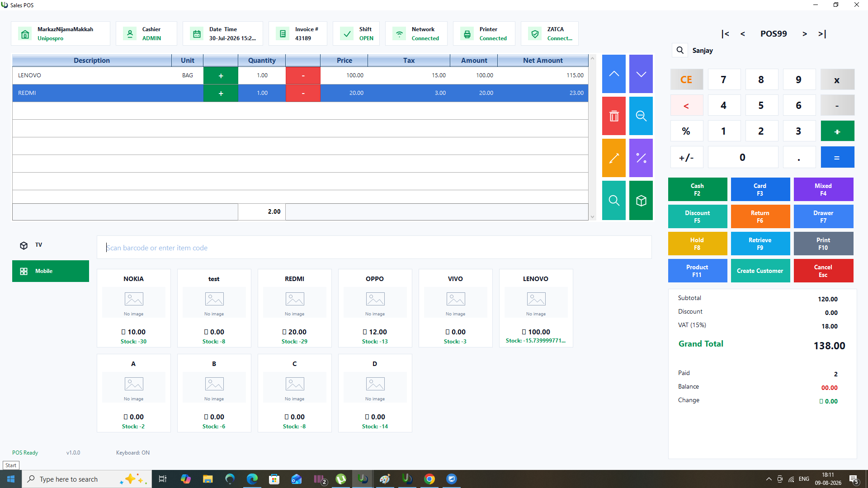Viewport: 868px width, 488px height.
Task: Click the CE clear key on keypad
Action: coord(686,80)
